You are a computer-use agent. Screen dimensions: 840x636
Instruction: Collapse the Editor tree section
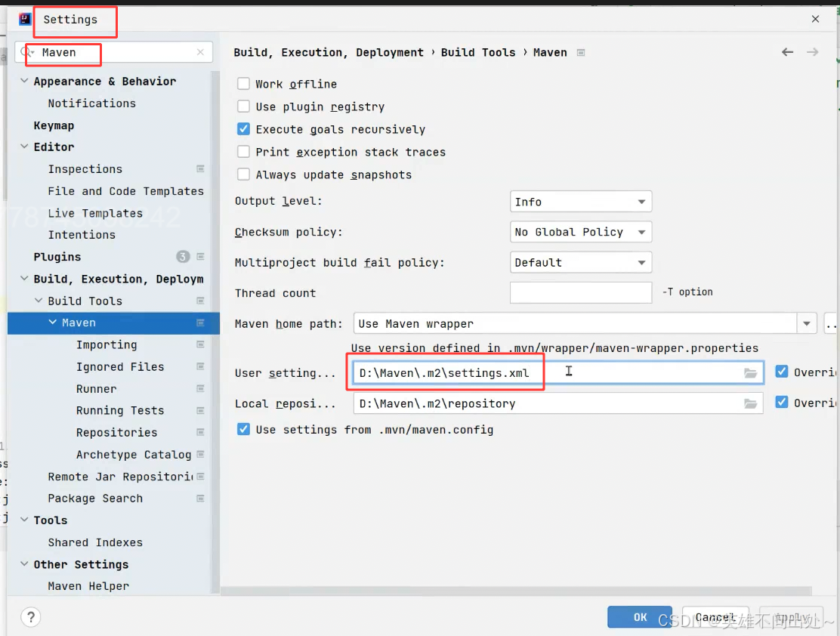click(x=24, y=147)
